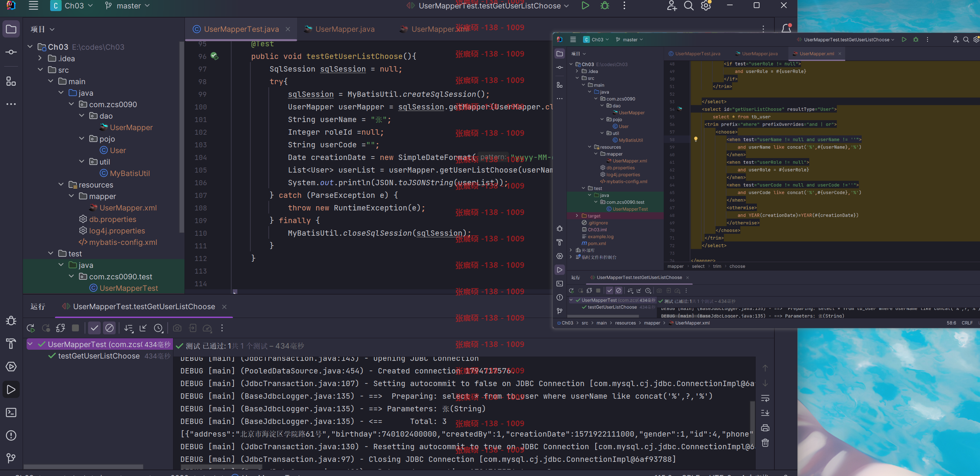The height and width of the screenshot is (476, 980).
Task: Switch to UserMapperTest.java tab
Action: click(241, 29)
